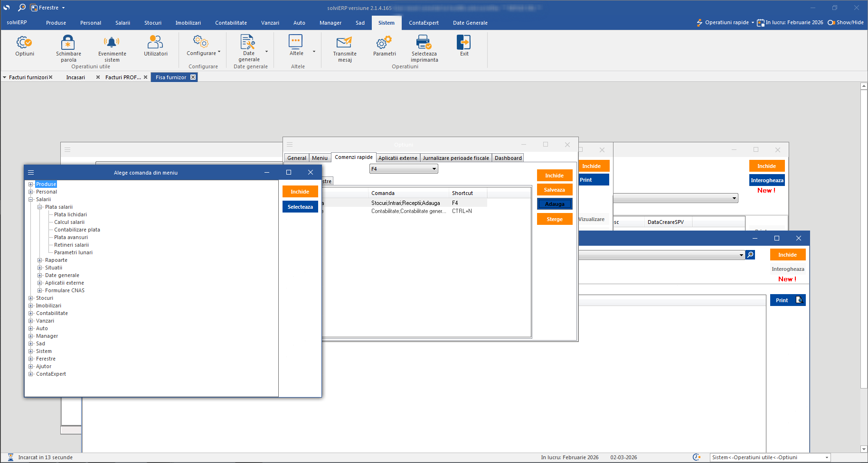The width and height of the screenshot is (868, 463).
Task: Click the orange Salveaza button
Action: (554, 190)
